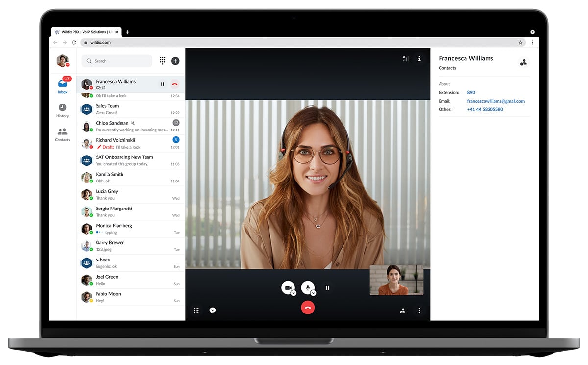
Task: Open the Sergio Margaretti conversation
Action: point(131,211)
